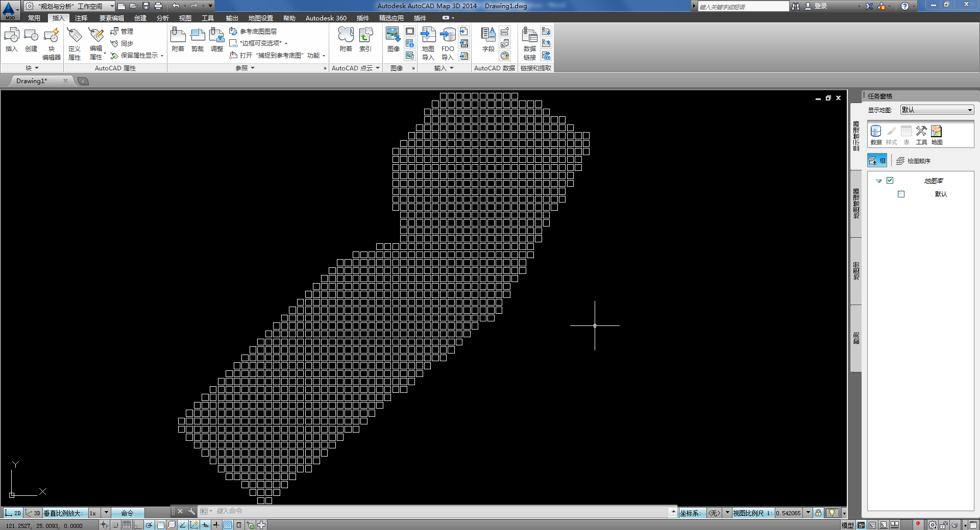Click the 组 button in task pane
The width and height of the screenshot is (980, 530).
pos(877,161)
